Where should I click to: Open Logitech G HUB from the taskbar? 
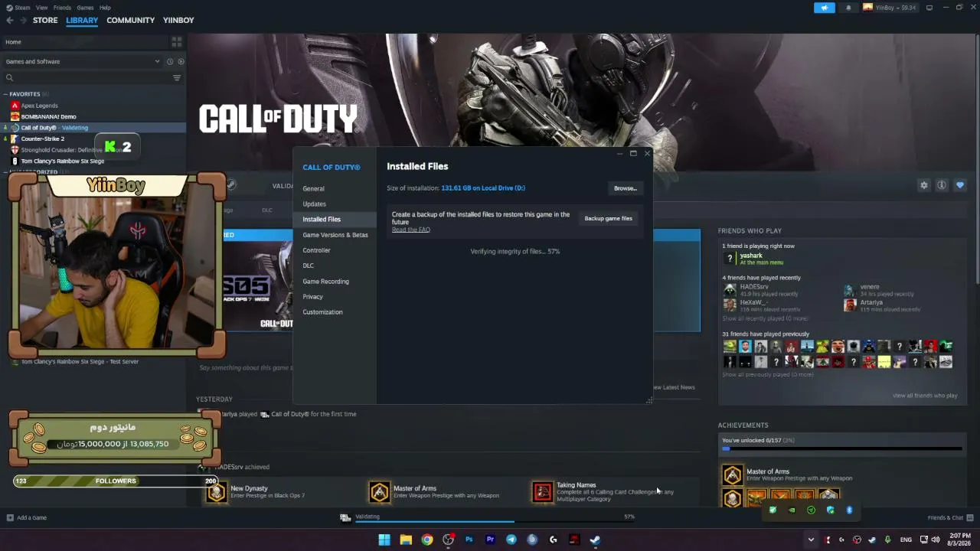point(554,540)
